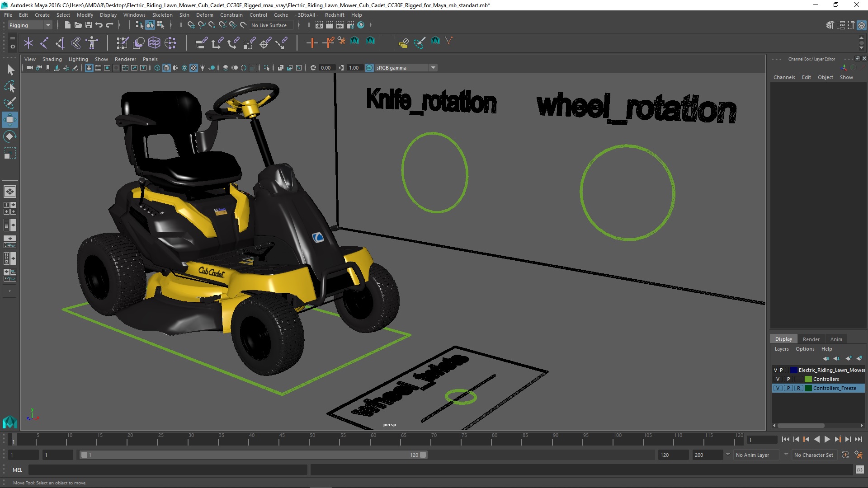Toggle color management ON button
Viewport: 868px width, 488px height.
(369, 68)
